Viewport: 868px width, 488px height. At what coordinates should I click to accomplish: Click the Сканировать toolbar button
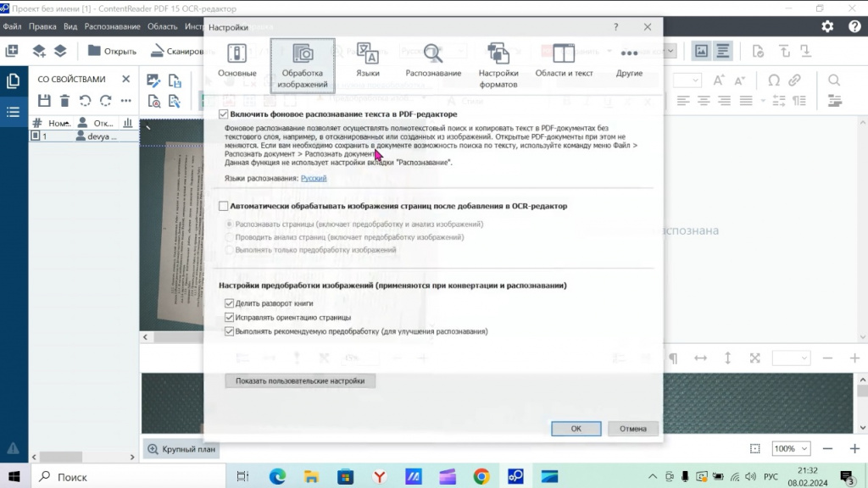pos(177,51)
